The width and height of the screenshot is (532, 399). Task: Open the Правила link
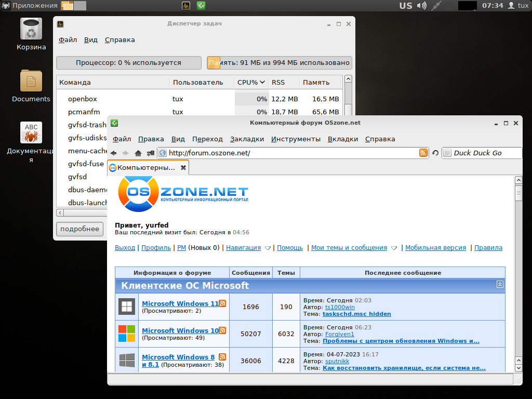[488, 248]
